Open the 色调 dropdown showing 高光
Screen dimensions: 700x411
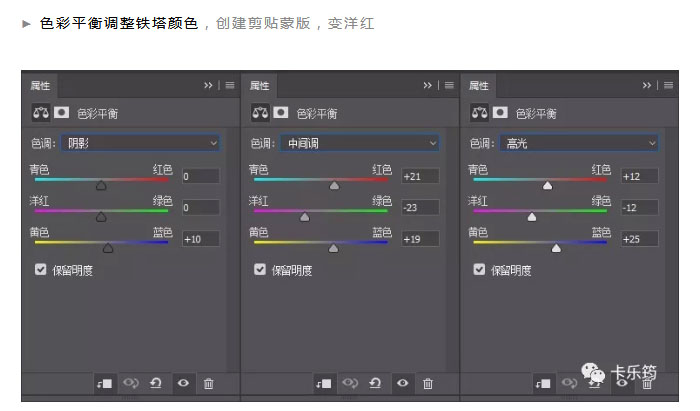(579, 143)
